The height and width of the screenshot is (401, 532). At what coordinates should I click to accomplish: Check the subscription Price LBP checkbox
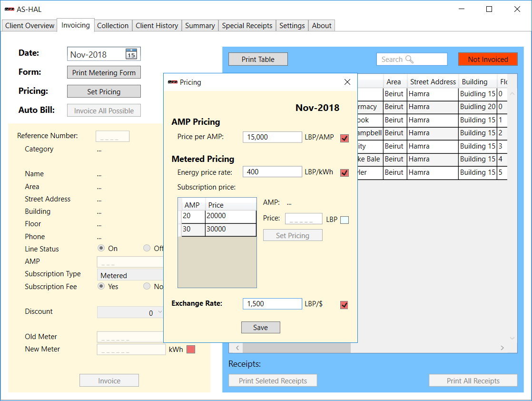pos(345,220)
